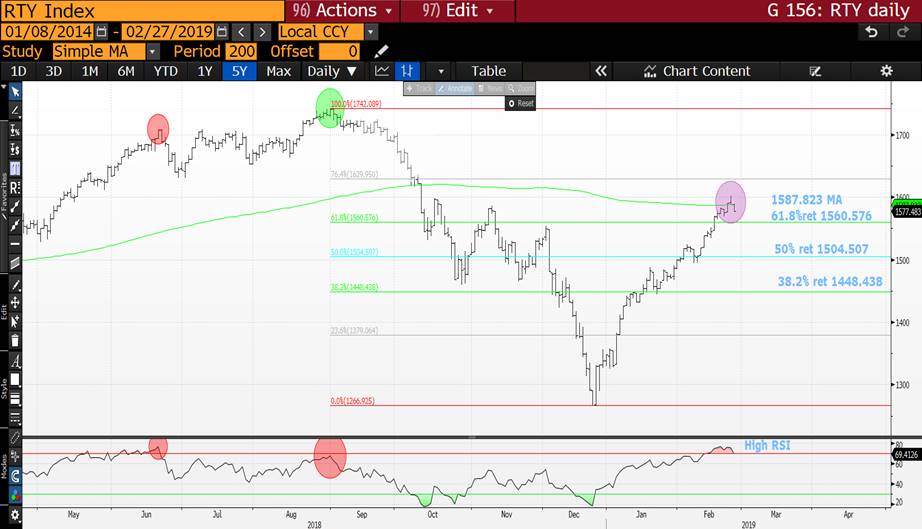
Task: Click the delete annotation trash icon
Action: (15, 340)
